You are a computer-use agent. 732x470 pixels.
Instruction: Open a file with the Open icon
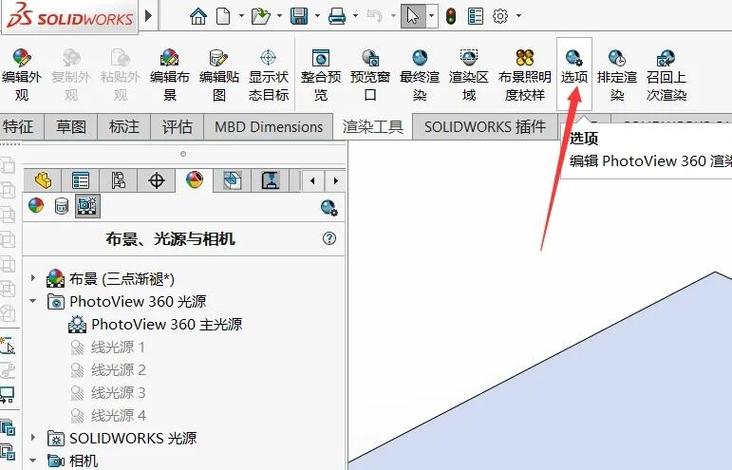coord(260,16)
